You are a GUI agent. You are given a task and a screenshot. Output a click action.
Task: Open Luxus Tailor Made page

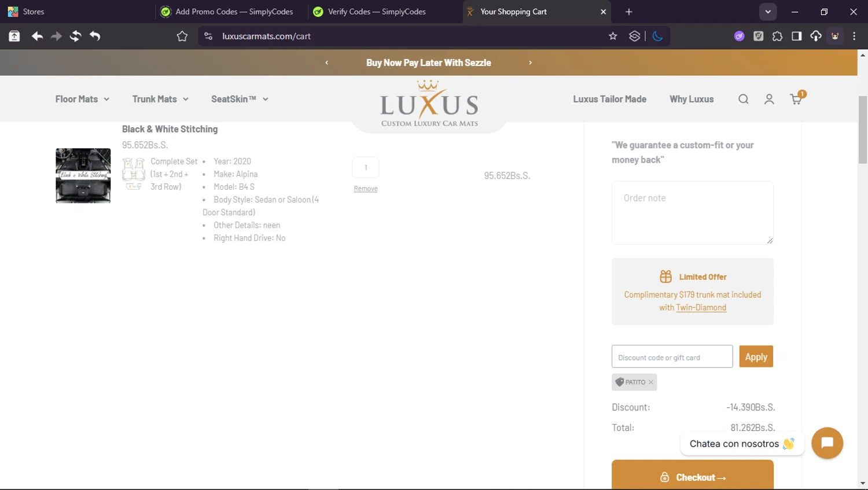click(609, 99)
